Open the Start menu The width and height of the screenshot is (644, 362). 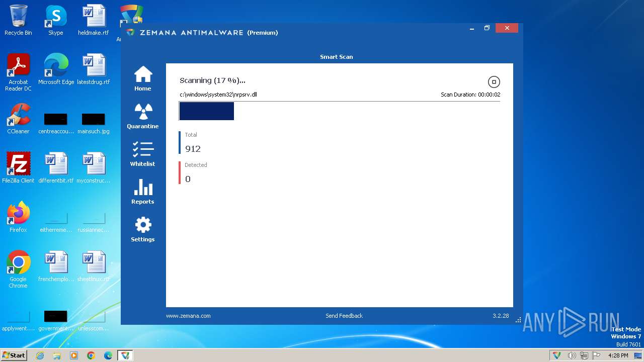tap(14, 355)
